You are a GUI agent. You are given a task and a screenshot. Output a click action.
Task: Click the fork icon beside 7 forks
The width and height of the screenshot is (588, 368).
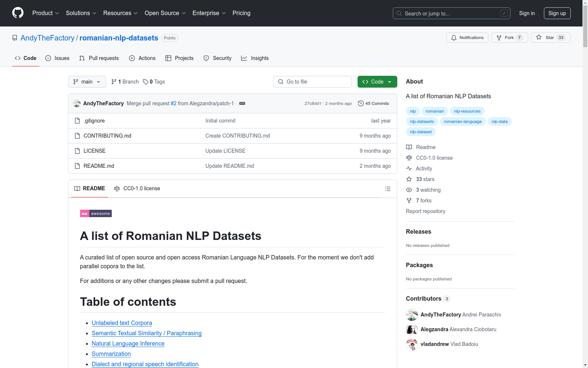409,201
